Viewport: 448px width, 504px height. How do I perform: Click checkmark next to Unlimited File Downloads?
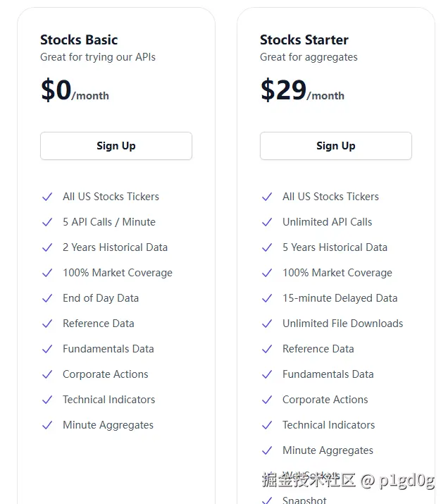click(x=267, y=324)
